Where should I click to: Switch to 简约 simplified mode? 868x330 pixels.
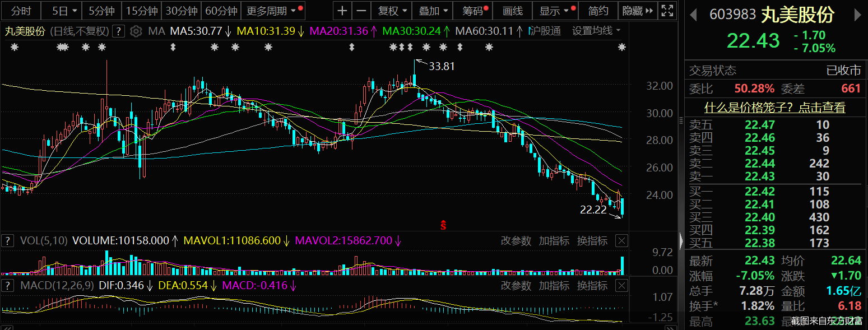tap(598, 11)
